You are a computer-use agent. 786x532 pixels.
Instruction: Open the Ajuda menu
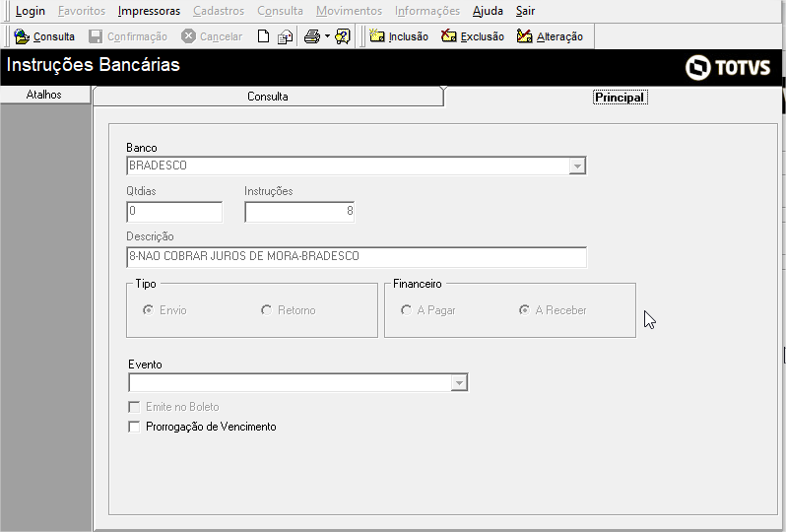click(488, 11)
